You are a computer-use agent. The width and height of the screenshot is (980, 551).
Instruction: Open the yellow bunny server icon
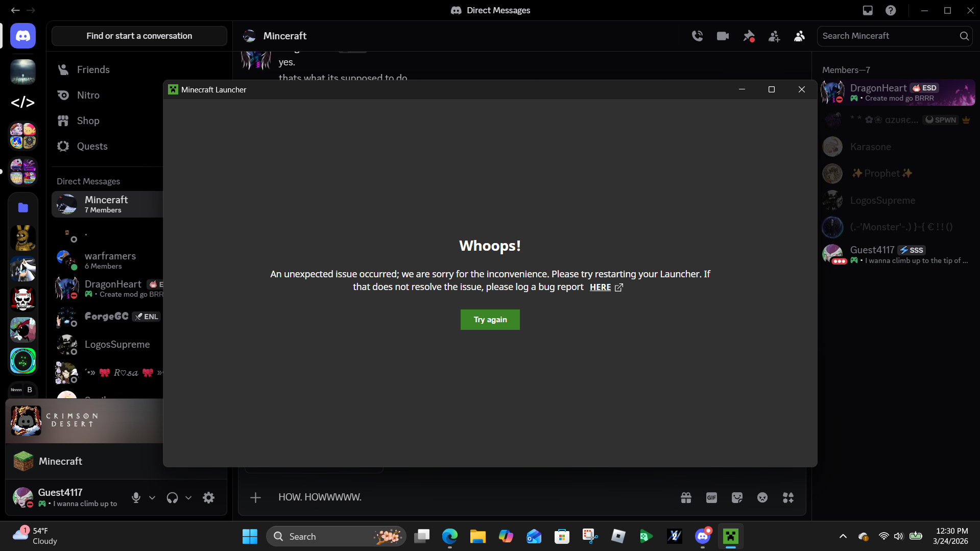[x=23, y=238]
